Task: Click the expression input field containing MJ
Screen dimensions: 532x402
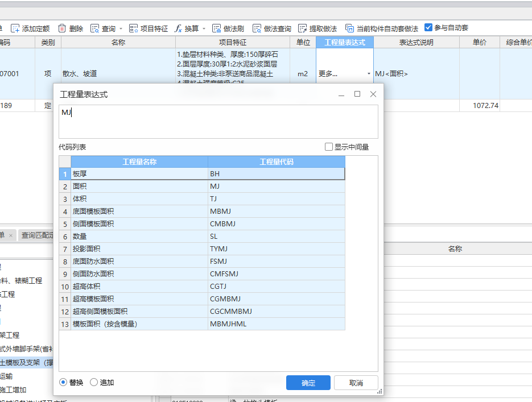Action: pos(218,122)
